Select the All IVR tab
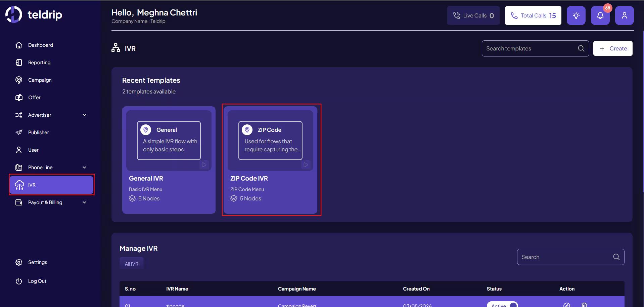Screen dimensions: 644x307 [132, 264]
